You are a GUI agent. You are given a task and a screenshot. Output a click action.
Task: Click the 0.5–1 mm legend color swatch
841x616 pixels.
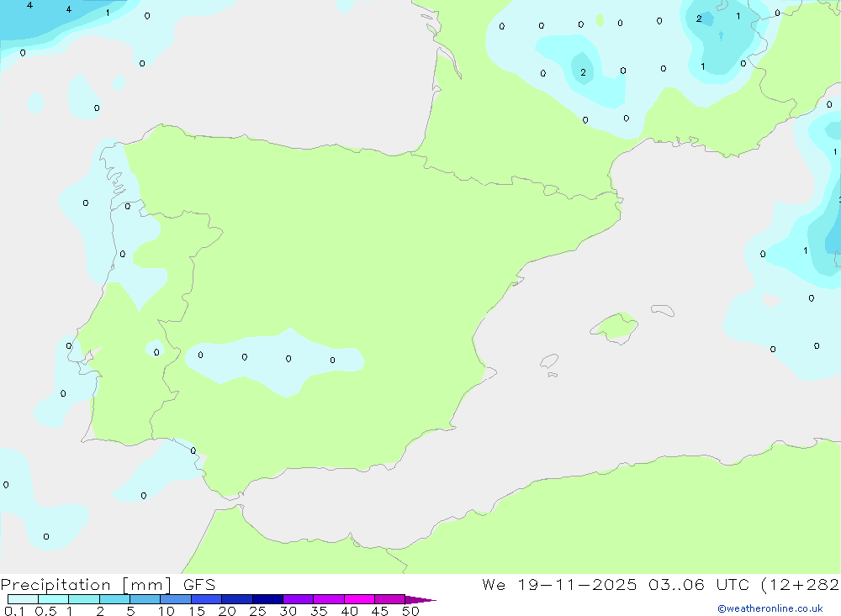click(53, 599)
